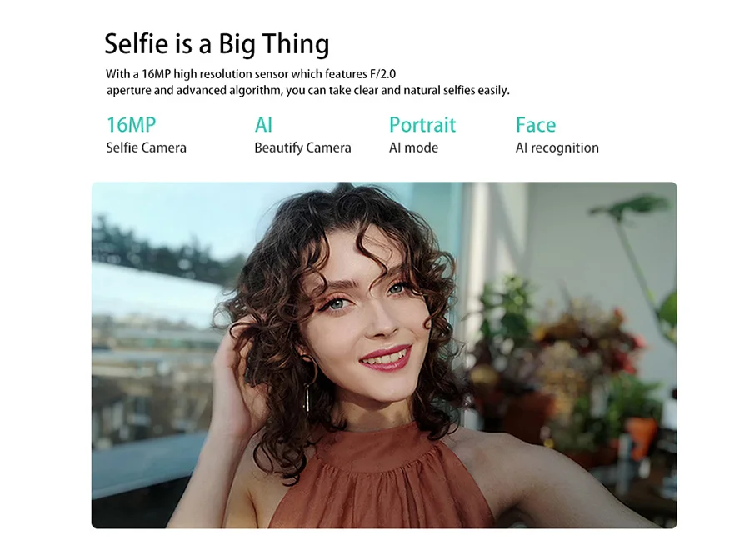750x560 pixels.
Task: Select the Portrait feature title
Action: (x=422, y=125)
